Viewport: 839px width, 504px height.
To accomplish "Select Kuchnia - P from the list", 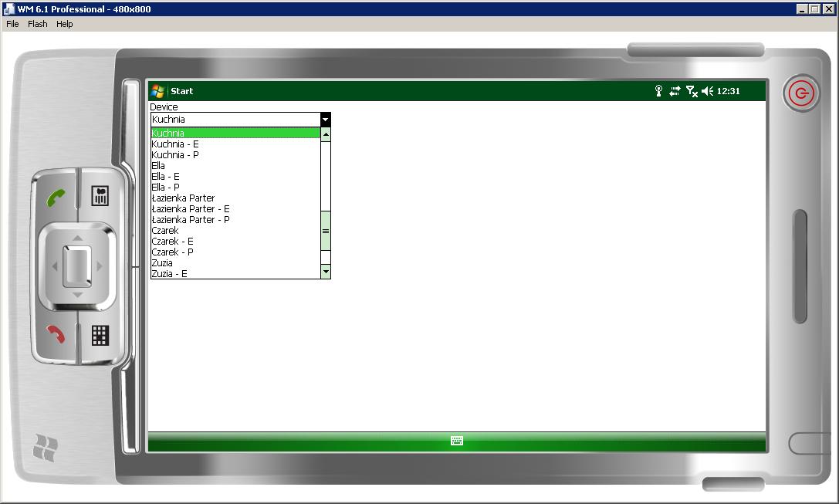I will click(x=235, y=154).
